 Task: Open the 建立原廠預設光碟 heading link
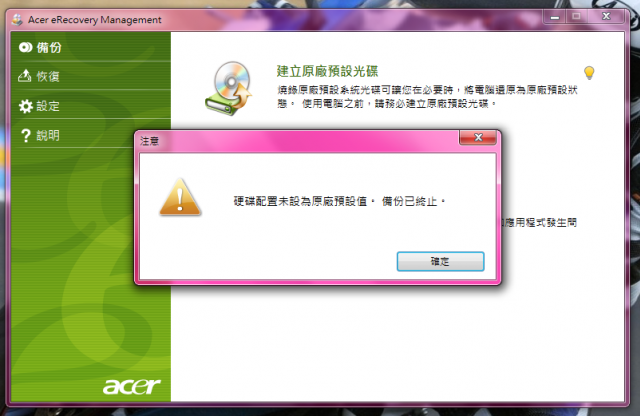click(327, 71)
